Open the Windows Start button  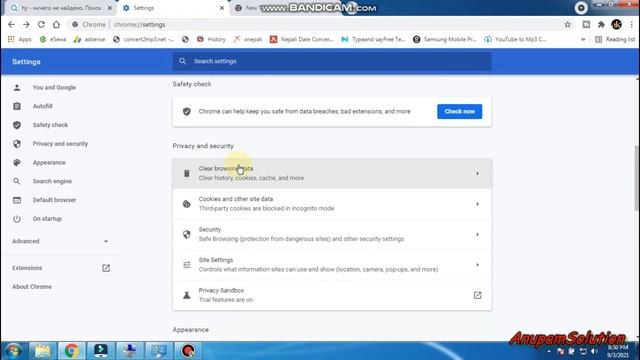[13, 351]
